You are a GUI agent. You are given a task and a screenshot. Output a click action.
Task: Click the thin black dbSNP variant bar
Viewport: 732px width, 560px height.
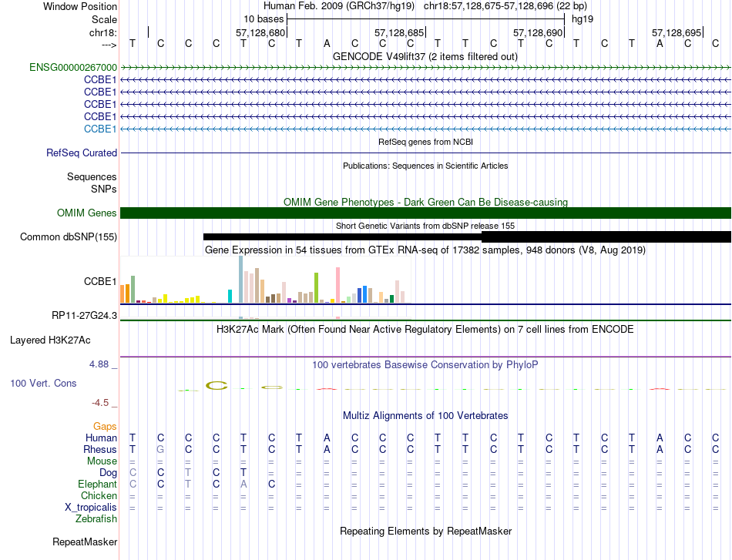342,236
